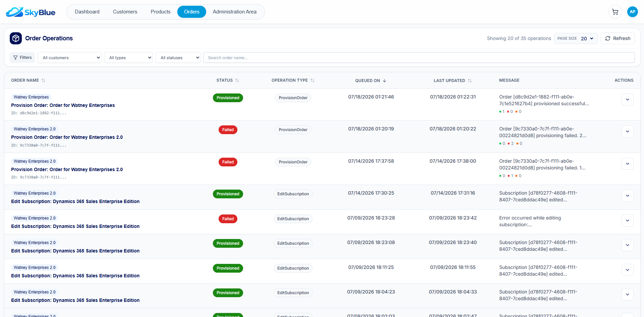This screenshot has width=644, height=317.
Task: Open the AP user avatar menu
Action: click(x=632, y=12)
